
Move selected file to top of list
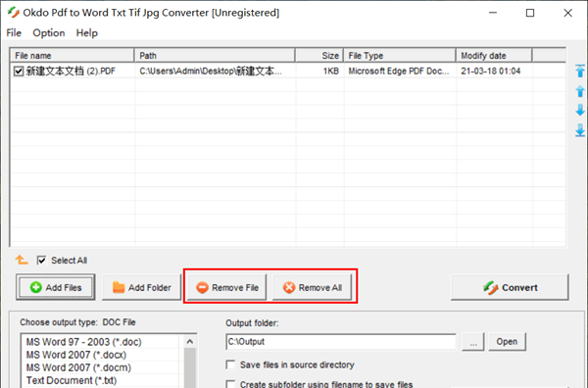pos(580,71)
